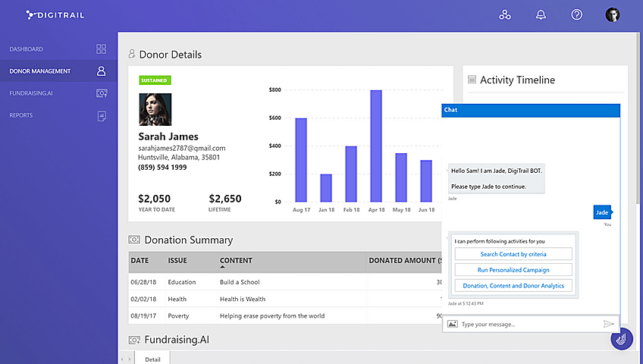Click the Education issue cell

click(182, 282)
